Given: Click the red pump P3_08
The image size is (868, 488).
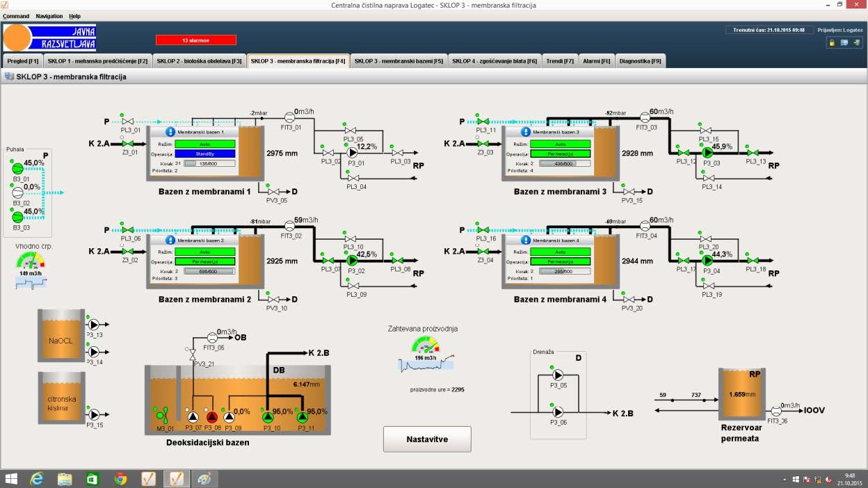Looking at the screenshot, I should (x=212, y=417).
